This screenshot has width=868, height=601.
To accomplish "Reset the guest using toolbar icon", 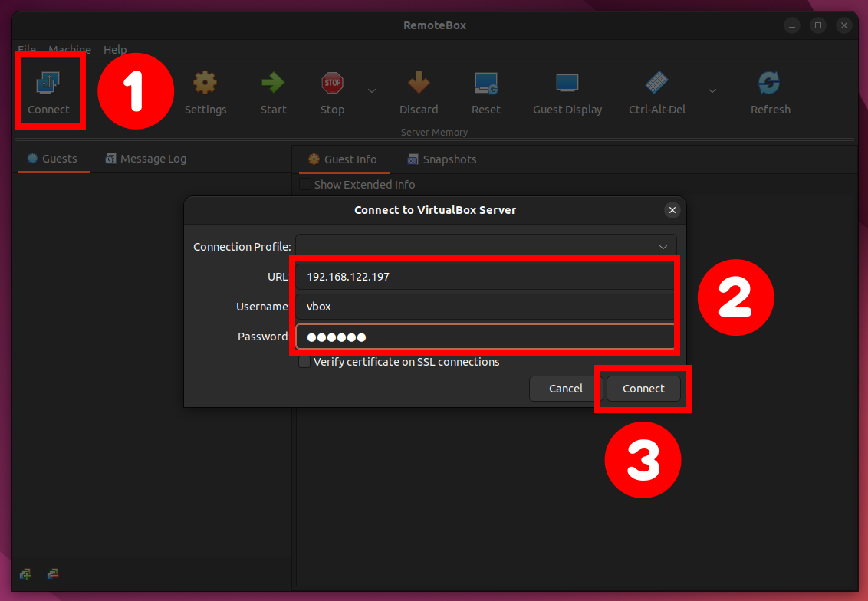I will (x=486, y=83).
